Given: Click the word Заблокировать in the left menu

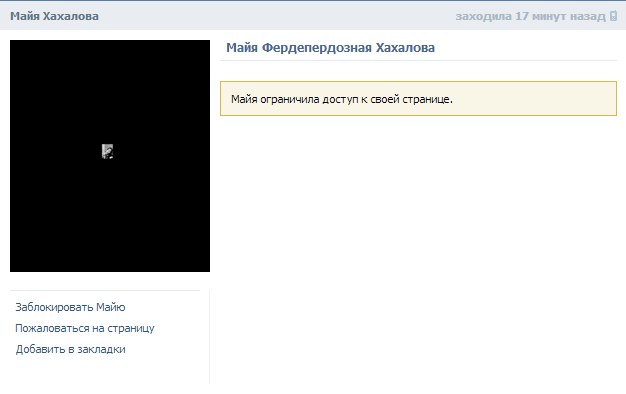Looking at the screenshot, I should pyautogui.click(x=54, y=307).
